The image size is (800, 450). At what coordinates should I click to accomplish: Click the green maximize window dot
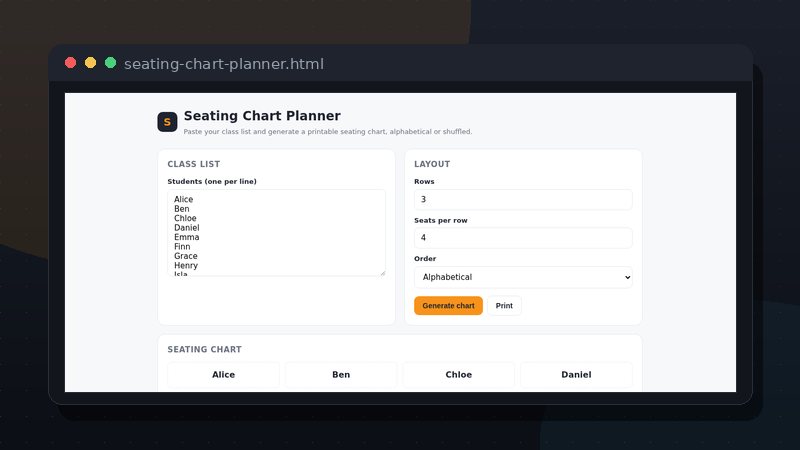coord(110,63)
